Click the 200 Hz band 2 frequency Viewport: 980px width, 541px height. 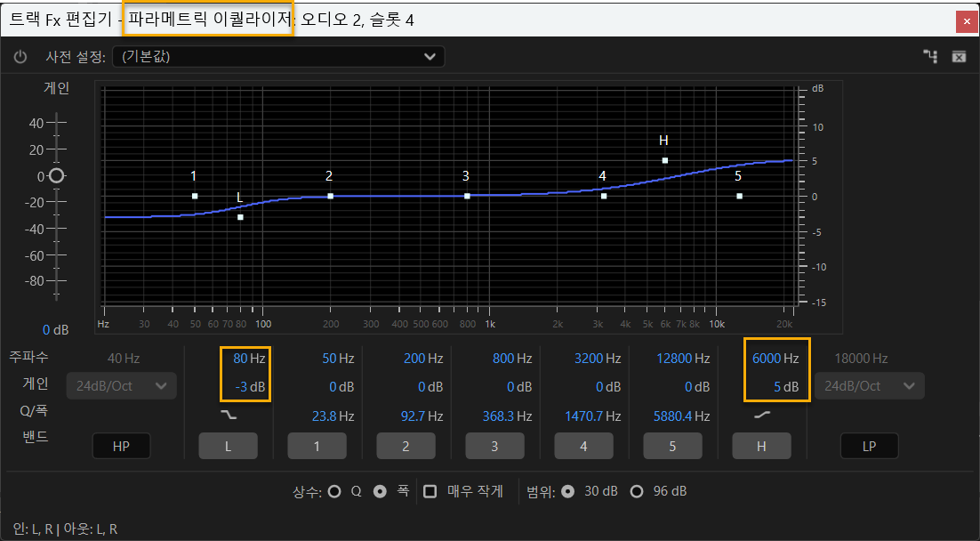(423, 359)
